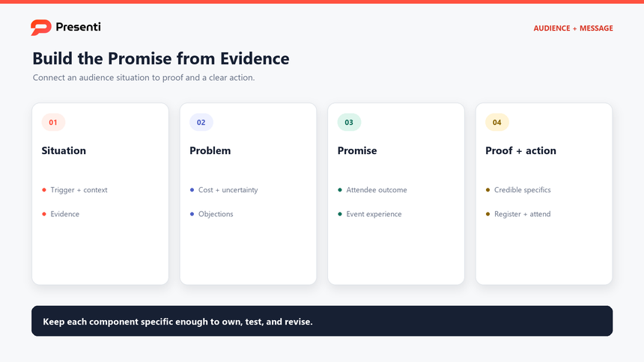The width and height of the screenshot is (644, 362).
Task: Click the 02 number badge
Action: coord(201,123)
